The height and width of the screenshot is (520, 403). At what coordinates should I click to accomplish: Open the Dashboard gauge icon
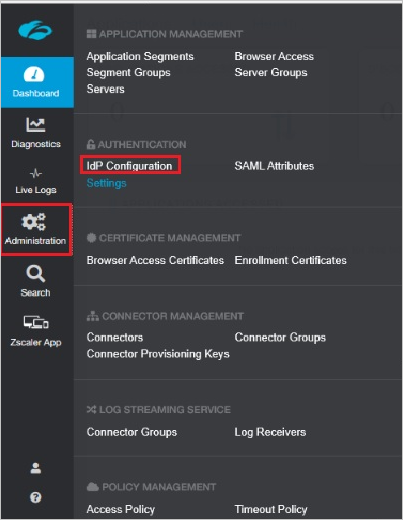coord(34,74)
